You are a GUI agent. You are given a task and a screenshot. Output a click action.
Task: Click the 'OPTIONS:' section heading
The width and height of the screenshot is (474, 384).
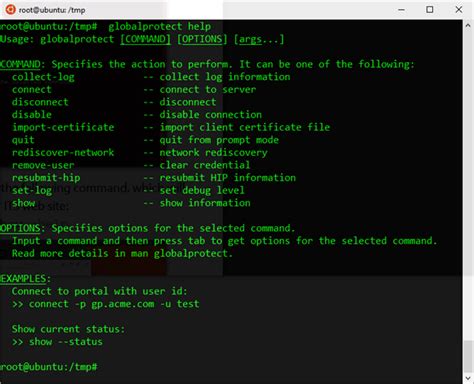click(x=23, y=228)
